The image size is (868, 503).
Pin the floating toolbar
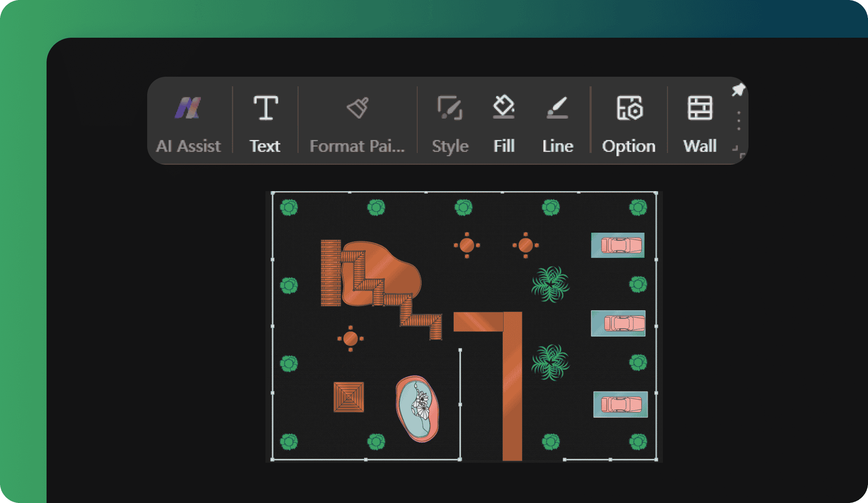click(738, 89)
